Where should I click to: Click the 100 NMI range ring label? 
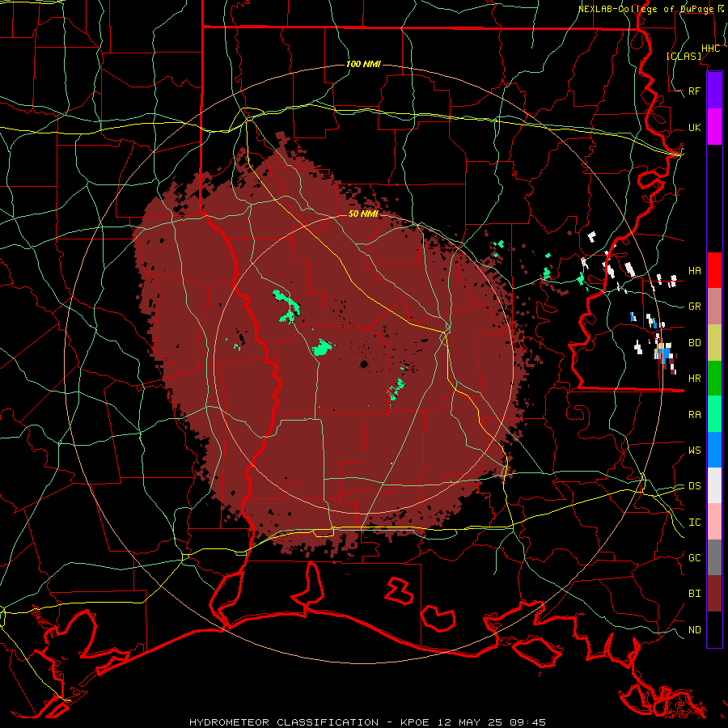[x=363, y=64]
